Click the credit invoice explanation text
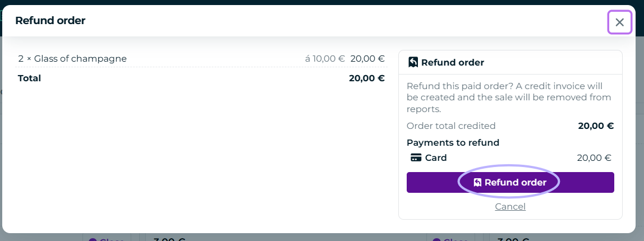 coord(509,98)
